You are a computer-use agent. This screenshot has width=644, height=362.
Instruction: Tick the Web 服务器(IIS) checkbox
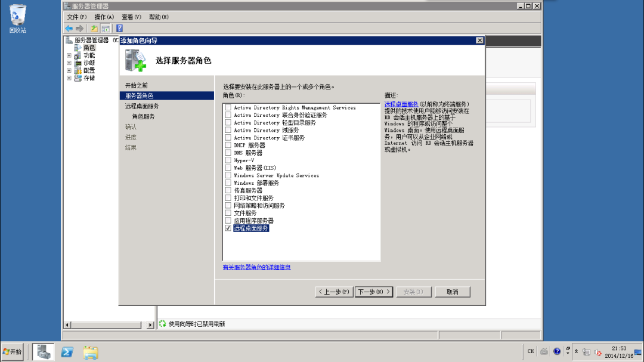228,168
